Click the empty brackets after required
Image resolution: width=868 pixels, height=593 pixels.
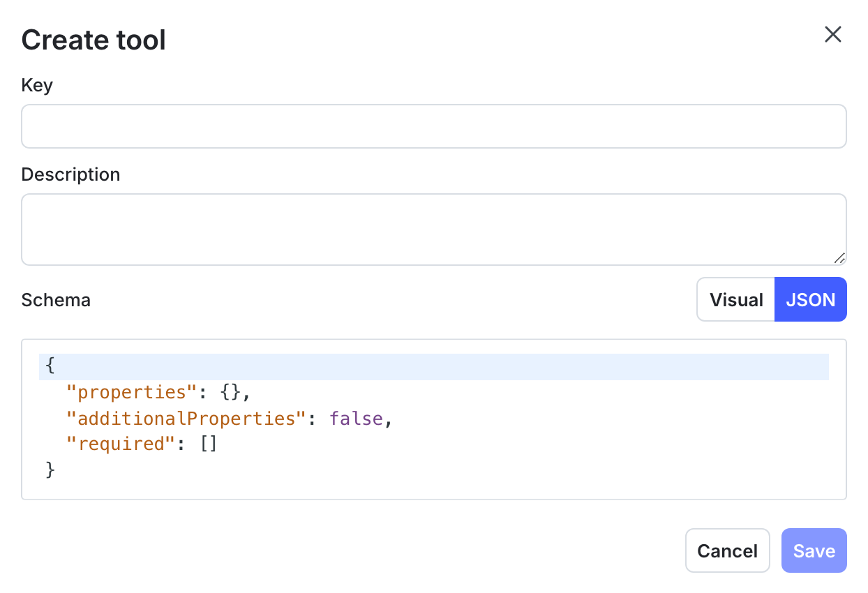[x=207, y=444]
